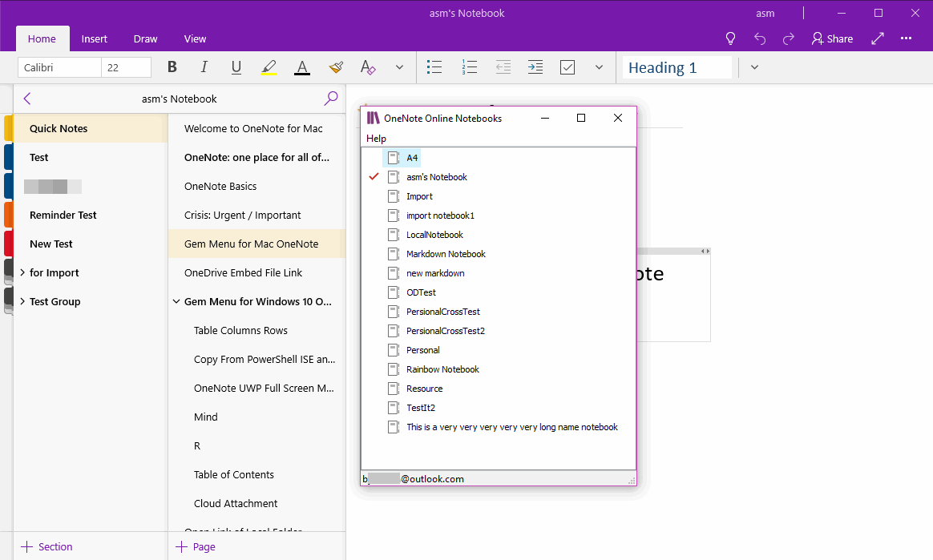Click the LocalNotebook icon
Viewport: 933px width, 560px height.
tap(394, 235)
